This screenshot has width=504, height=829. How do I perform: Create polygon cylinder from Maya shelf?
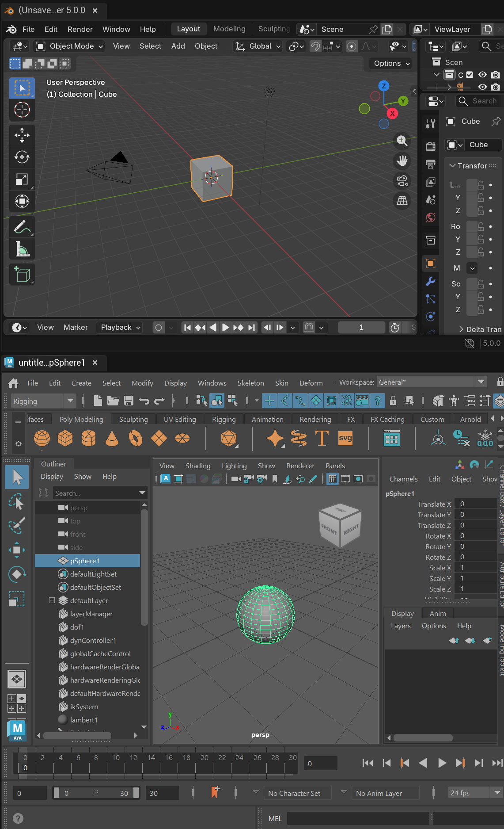click(89, 439)
